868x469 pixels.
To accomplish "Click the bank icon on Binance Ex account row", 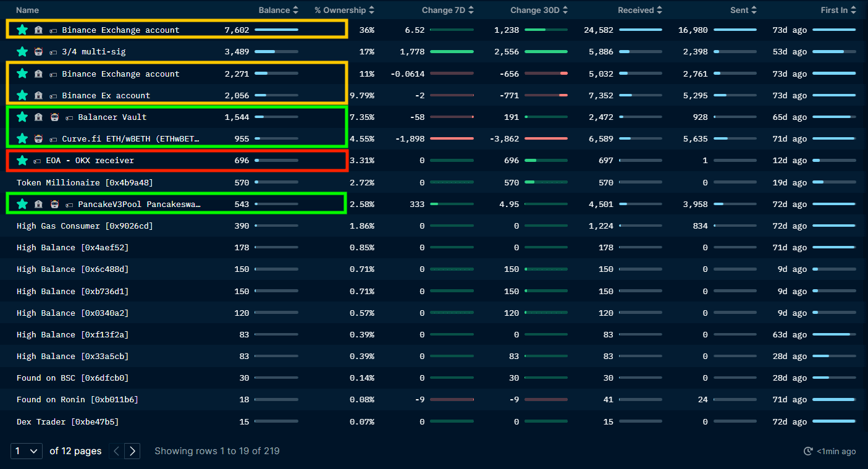I will [38, 96].
